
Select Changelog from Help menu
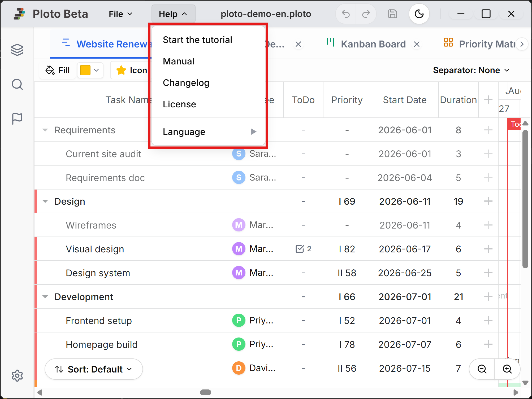point(208,83)
